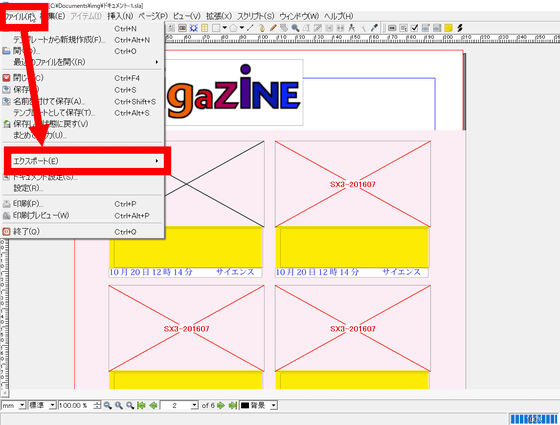Open the スクリプト(S) menu
This screenshot has width=560, height=425.
coord(256,16)
